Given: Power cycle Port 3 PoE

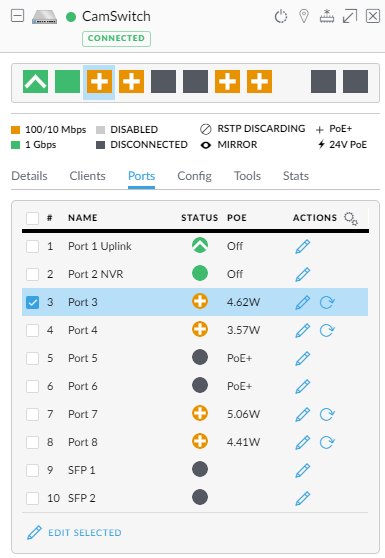Looking at the screenshot, I should point(327,302).
